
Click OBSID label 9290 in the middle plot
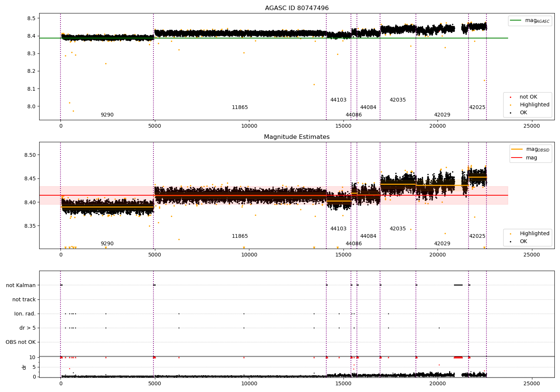(x=107, y=244)
